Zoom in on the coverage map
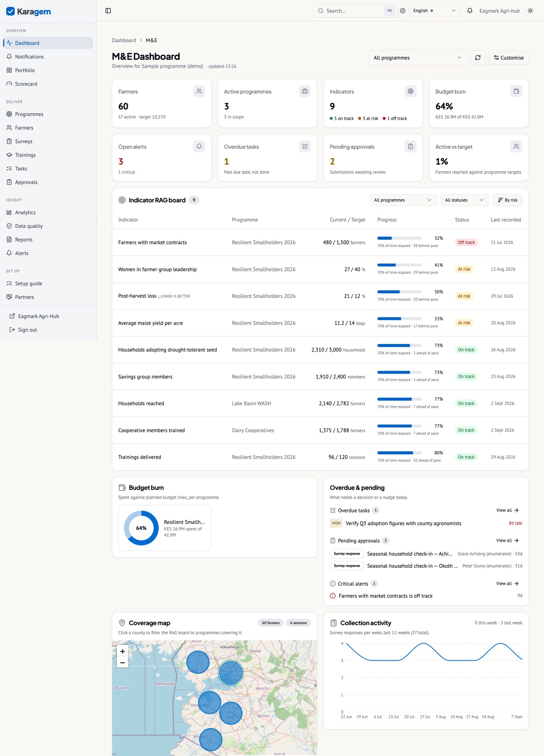This screenshot has height=756, width=544. click(123, 651)
